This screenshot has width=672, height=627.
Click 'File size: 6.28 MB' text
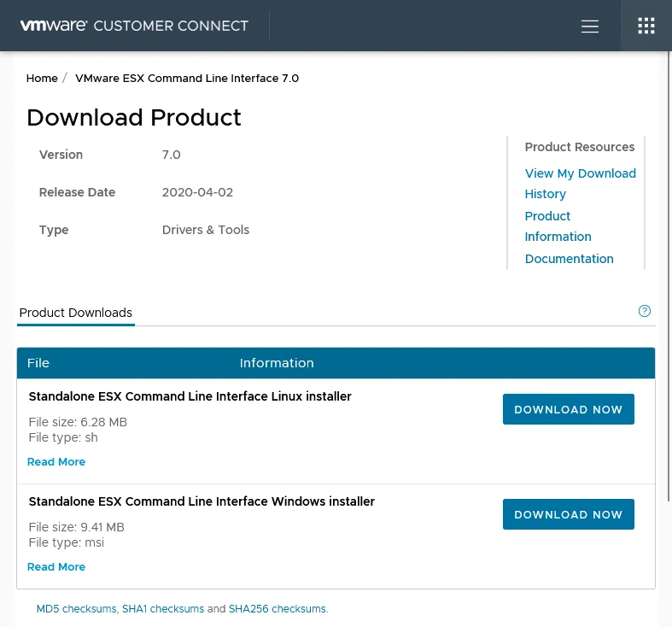pos(78,422)
